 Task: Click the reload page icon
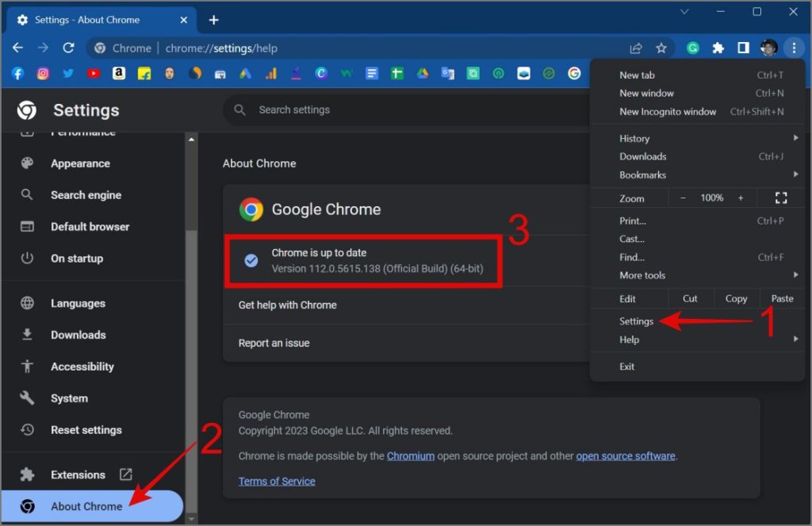pos(68,48)
